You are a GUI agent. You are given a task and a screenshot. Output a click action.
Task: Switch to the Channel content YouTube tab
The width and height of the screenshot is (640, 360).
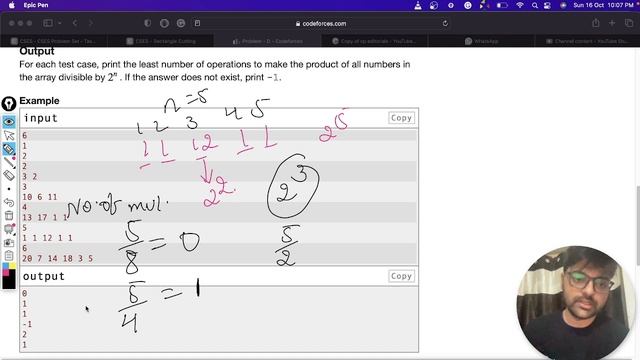pos(588,41)
